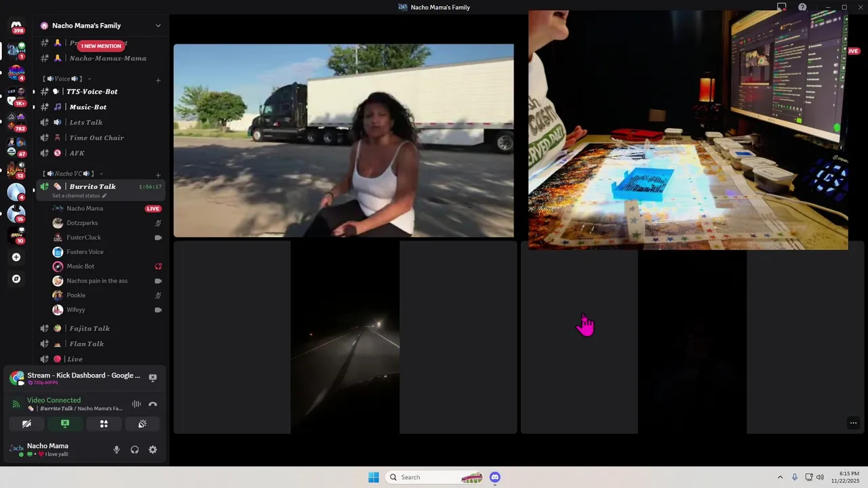Select Music Bot in voice member list
868x488 pixels.
(107, 266)
